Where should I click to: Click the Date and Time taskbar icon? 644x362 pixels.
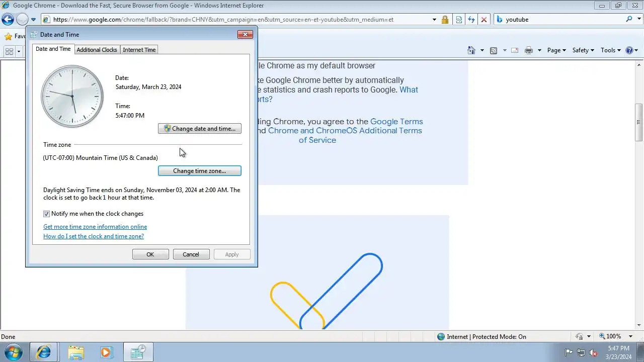click(x=138, y=352)
